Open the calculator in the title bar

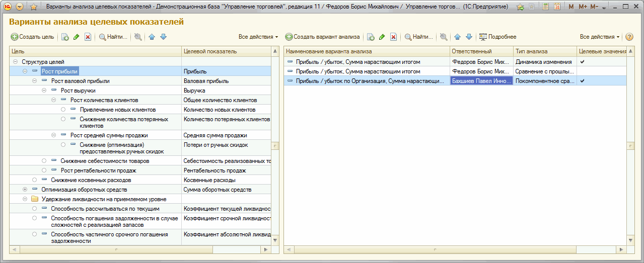(546, 7)
